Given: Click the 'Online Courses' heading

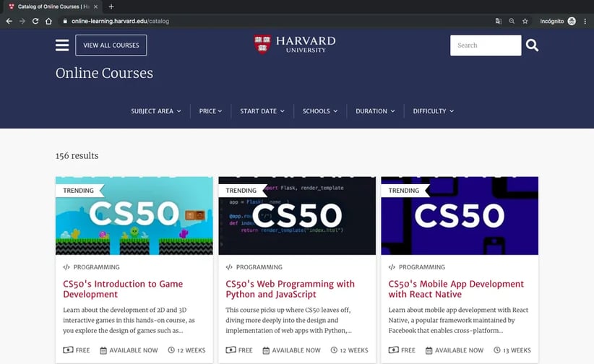Looking at the screenshot, I should (104, 73).
